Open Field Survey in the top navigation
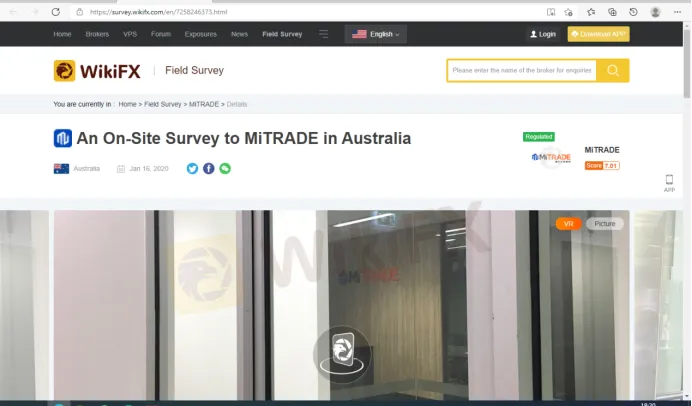The image size is (692, 406). [x=282, y=34]
